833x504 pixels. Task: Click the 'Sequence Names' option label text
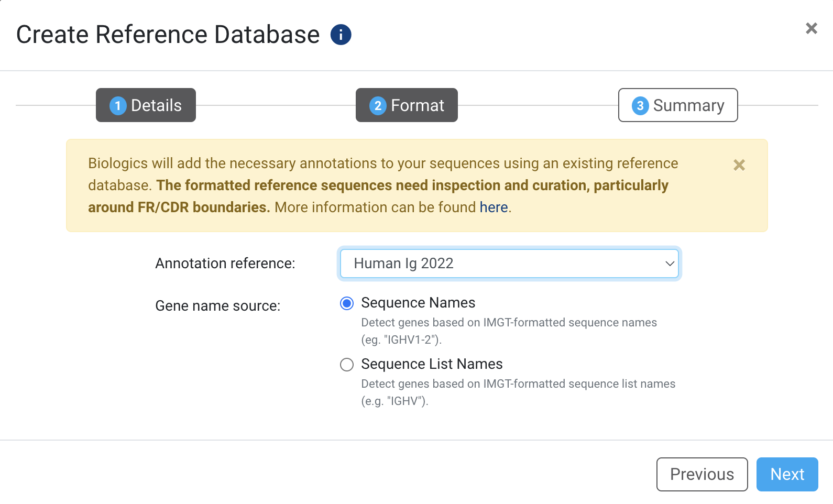point(418,303)
